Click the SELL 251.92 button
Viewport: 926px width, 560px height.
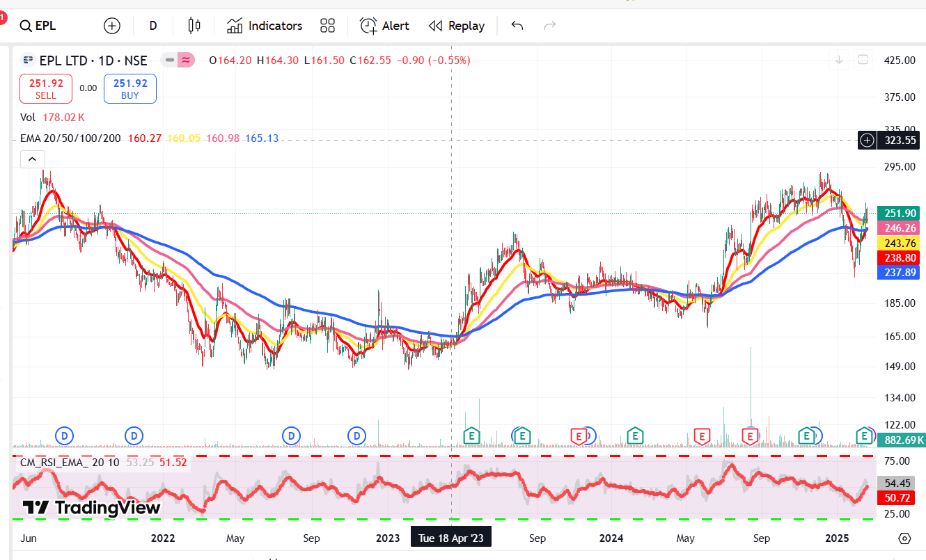[x=46, y=88]
